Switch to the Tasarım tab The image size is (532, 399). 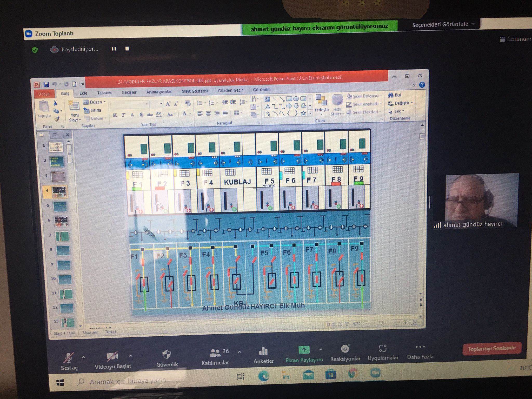click(104, 93)
